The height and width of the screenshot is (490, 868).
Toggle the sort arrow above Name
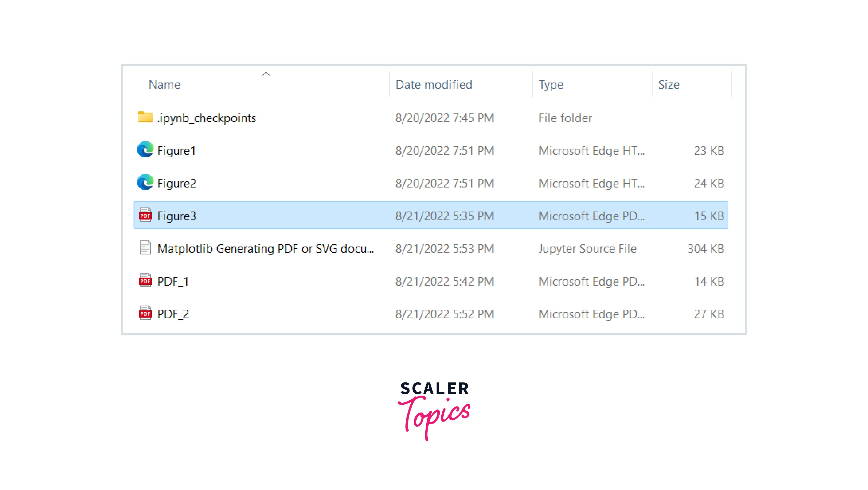(x=266, y=74)
